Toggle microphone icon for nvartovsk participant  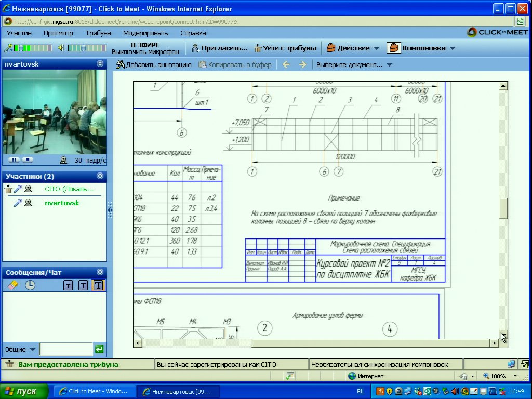point(18,203)
